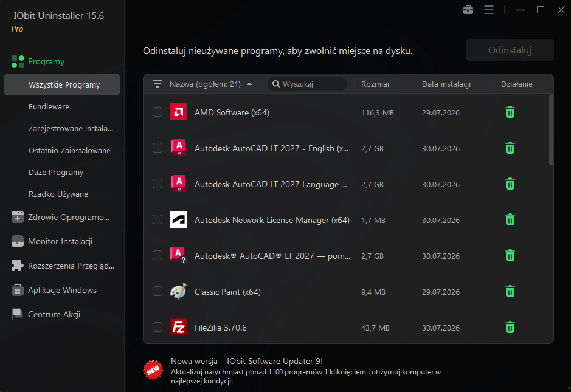
Task: Click the Monitor Instalacji icon
Action: click(x=18, y=241)
